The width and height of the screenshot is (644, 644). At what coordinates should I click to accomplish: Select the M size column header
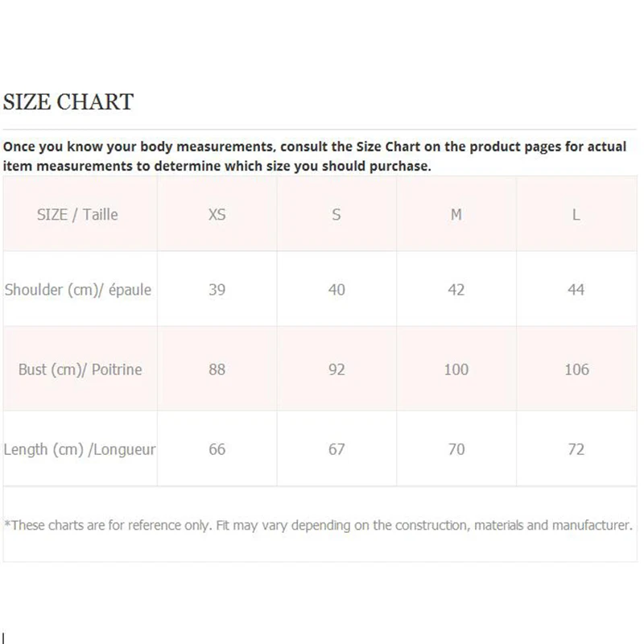(x=456, y=215)
